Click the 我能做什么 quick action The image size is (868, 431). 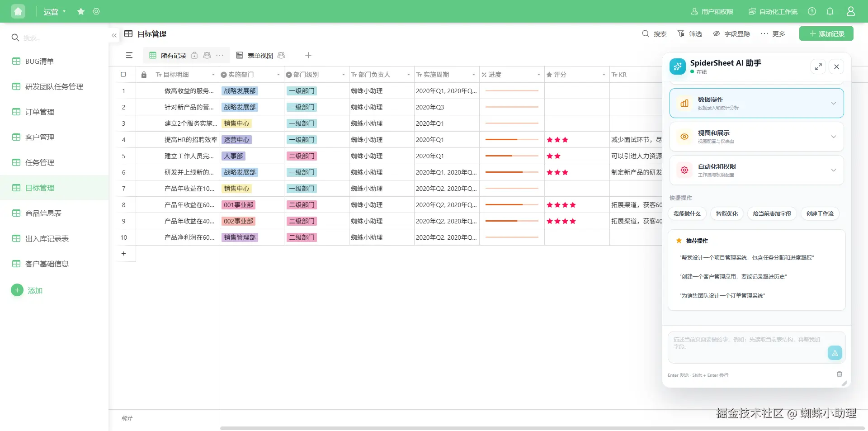point(687,214)
